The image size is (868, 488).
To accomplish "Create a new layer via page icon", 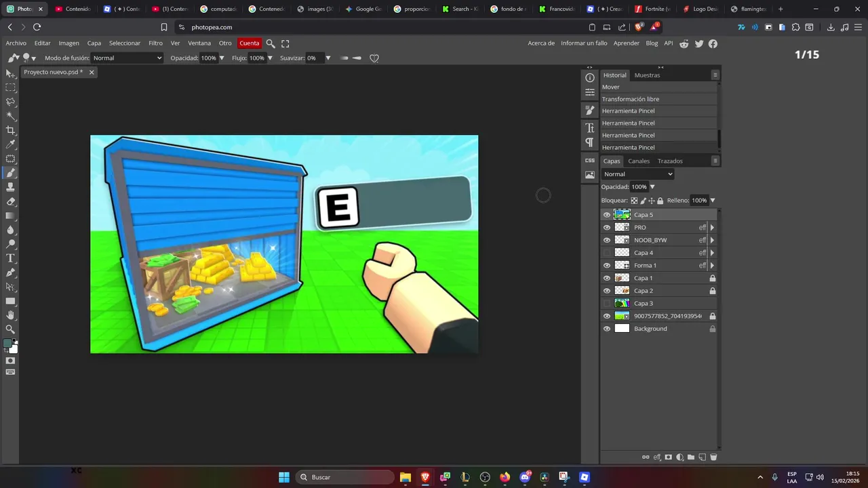I will 702,457.
